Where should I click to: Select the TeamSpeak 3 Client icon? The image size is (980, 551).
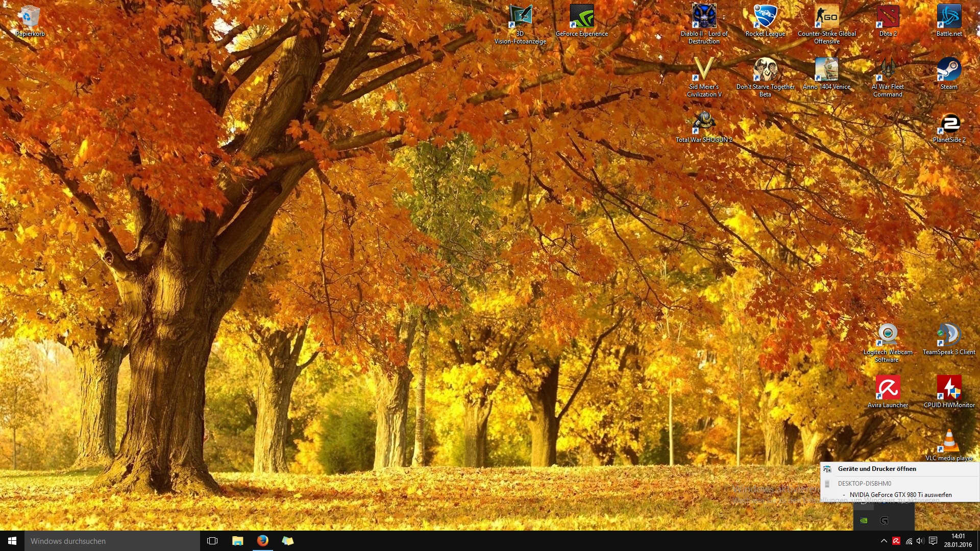pyautogui.click(x=949, y=339)
